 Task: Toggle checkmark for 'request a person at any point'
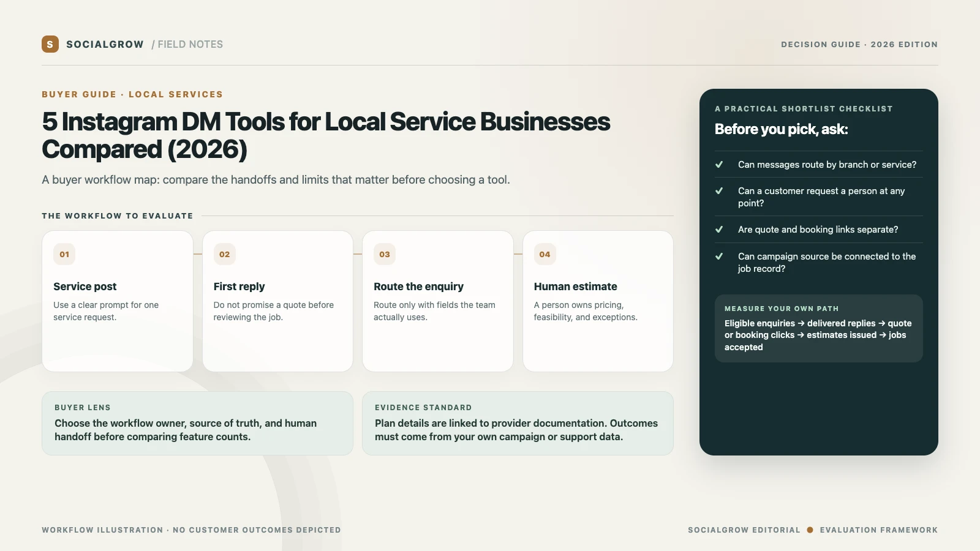click(x=719, y=191)
